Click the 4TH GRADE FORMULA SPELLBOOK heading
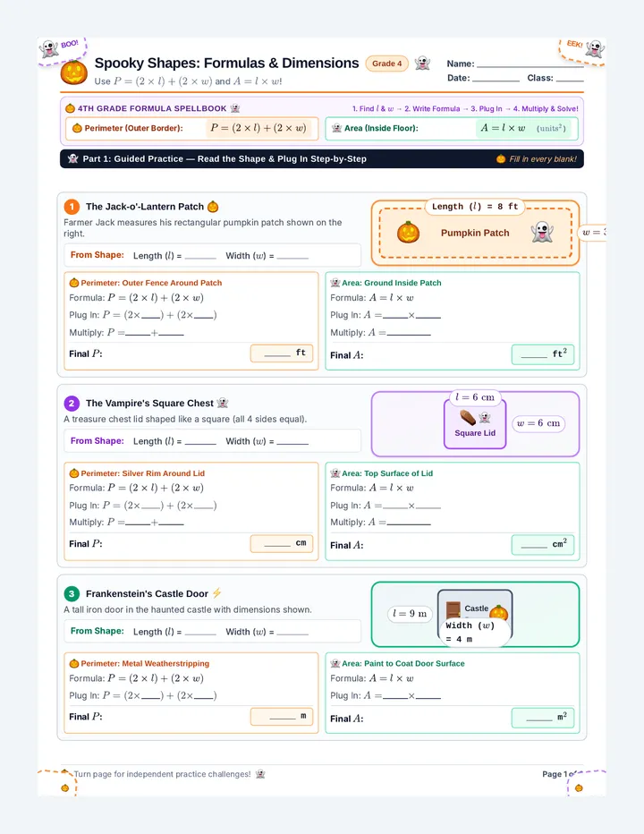Screen dimensions: 644x834 152,108
